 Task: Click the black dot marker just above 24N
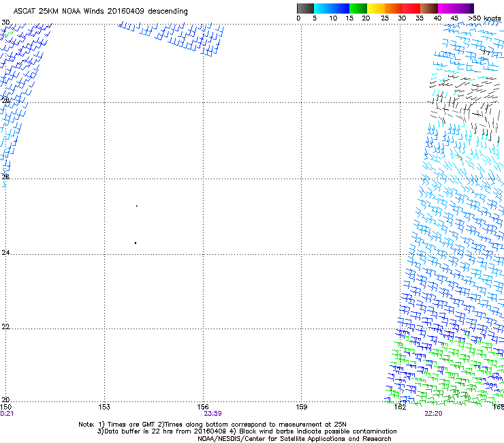click(x=136, y=243)
